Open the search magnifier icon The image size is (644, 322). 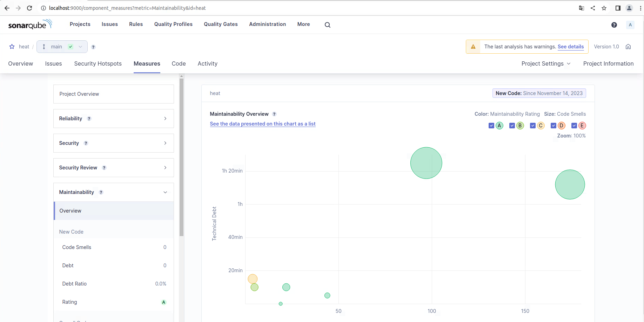click(327, 25)
